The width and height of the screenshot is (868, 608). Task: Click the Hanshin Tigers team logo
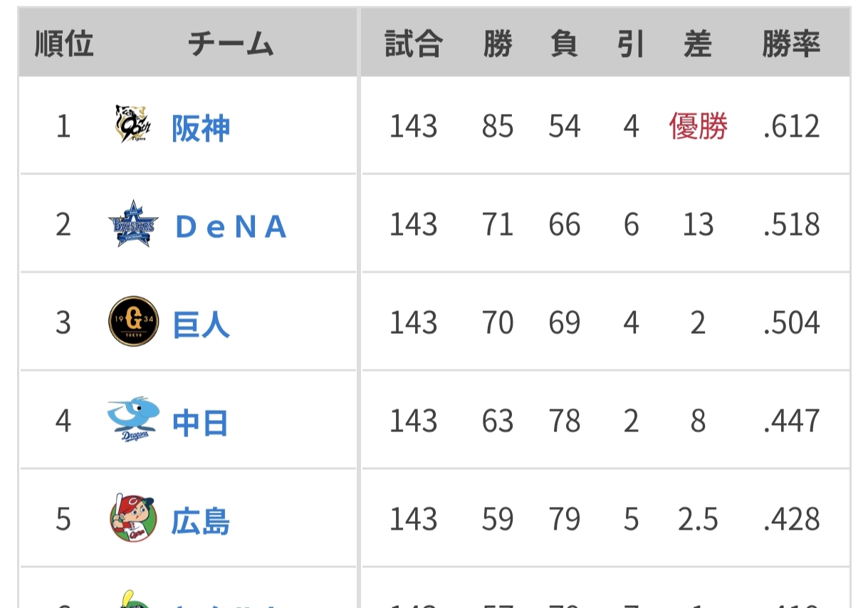point(133,125)
